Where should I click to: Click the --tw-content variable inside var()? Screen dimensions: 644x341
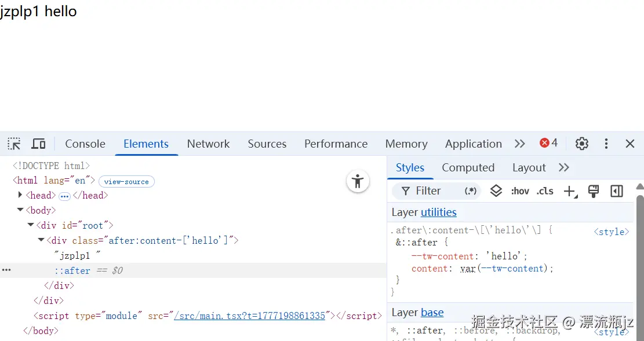[512, 269]
